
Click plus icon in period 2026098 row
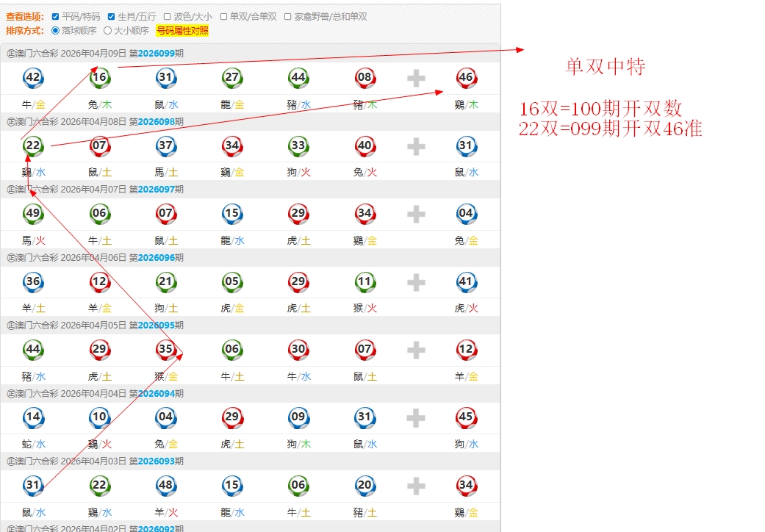(416, 146)
